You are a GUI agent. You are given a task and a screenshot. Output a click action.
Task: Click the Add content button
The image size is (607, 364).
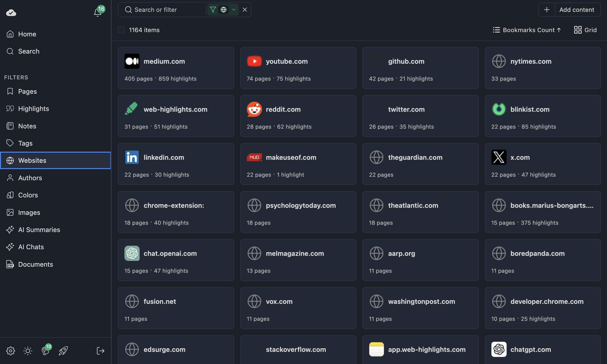(577, 10)
